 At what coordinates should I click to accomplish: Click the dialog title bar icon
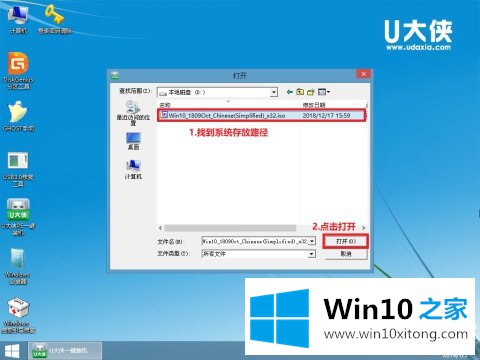coord(115,75)
